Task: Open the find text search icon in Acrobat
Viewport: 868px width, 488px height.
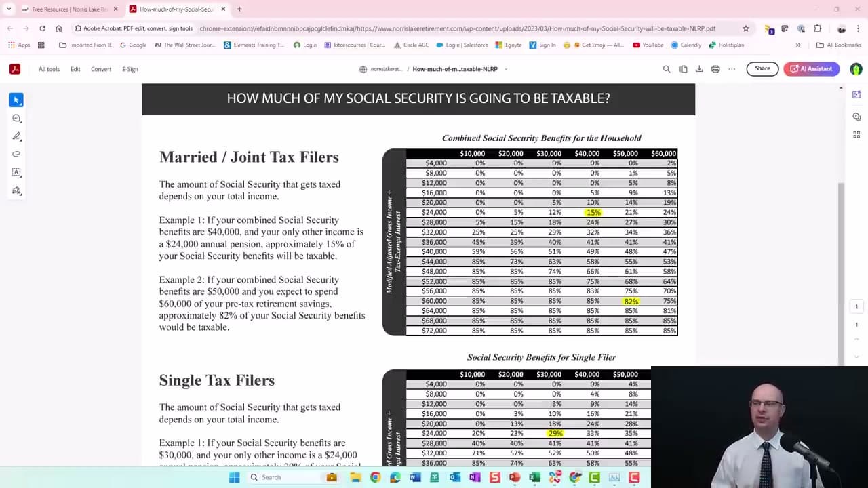Action: pyautogui.click(x=667, y=68)
